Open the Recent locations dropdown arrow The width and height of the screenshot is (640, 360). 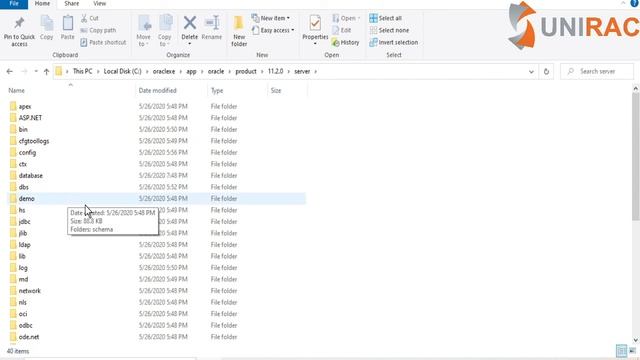[x=36, y=71]
